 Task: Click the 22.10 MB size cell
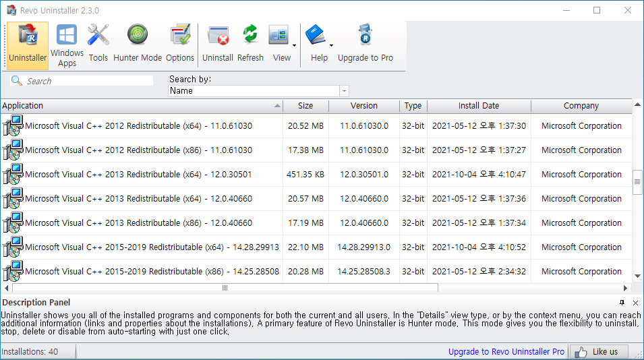click(x=305, y=247)
